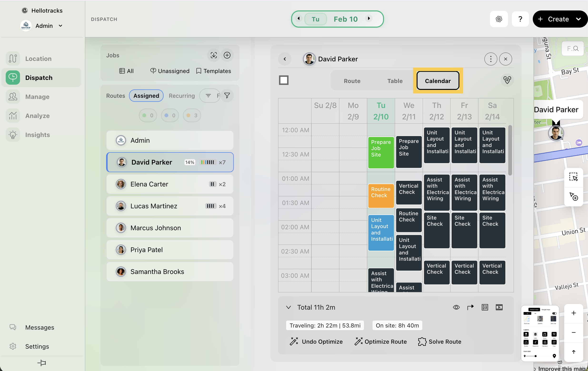Open the Analyze menu in sidebar
The image size is (588, 371).
coord(37,116)
